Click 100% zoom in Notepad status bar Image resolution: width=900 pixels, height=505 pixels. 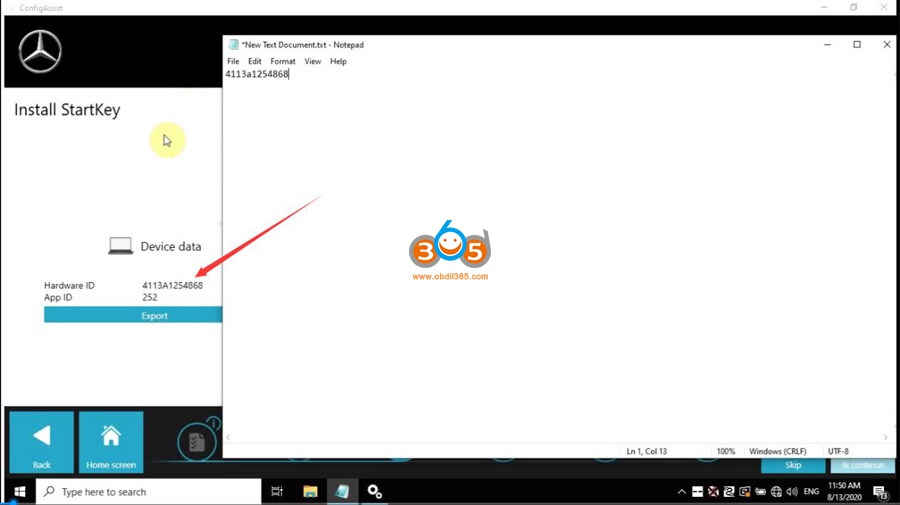(x=726, y=451)
